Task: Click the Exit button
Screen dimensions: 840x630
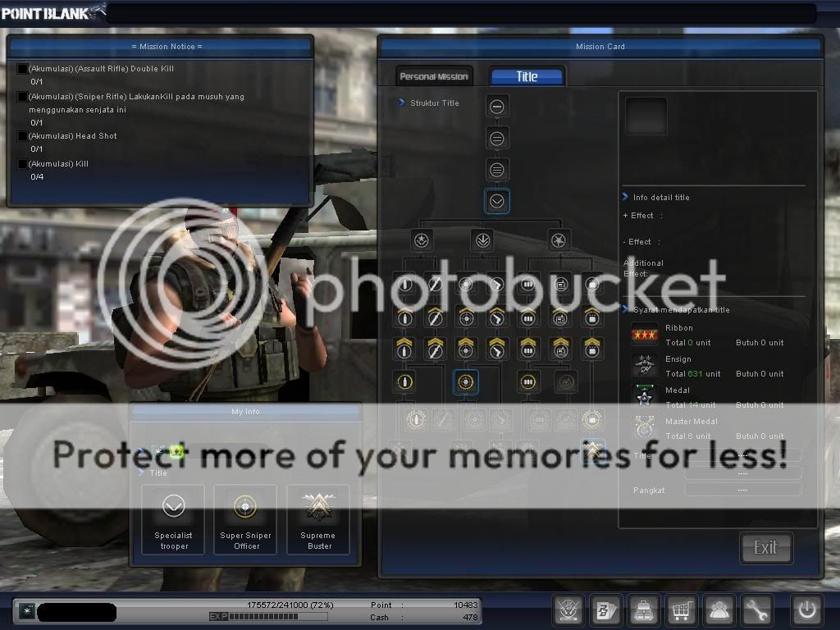Action: pyautogui.click(x=765, y=547)
